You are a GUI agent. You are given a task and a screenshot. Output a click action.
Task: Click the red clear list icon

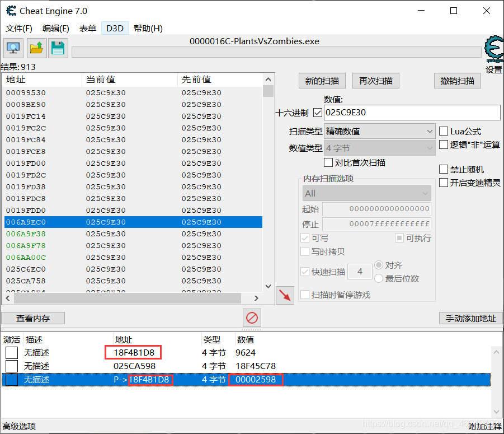click(252, 318)
